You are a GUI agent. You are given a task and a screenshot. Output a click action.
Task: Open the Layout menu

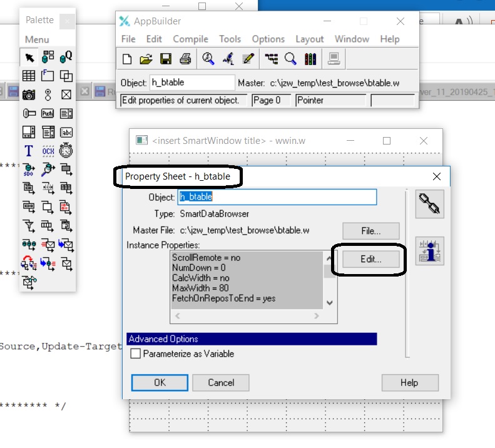point(309,39)
